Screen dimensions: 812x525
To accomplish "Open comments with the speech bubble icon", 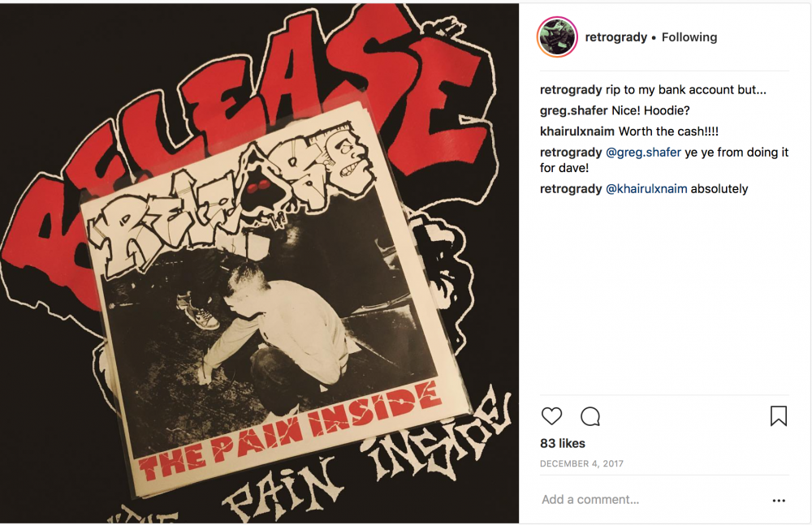I will tap(590, 416).
